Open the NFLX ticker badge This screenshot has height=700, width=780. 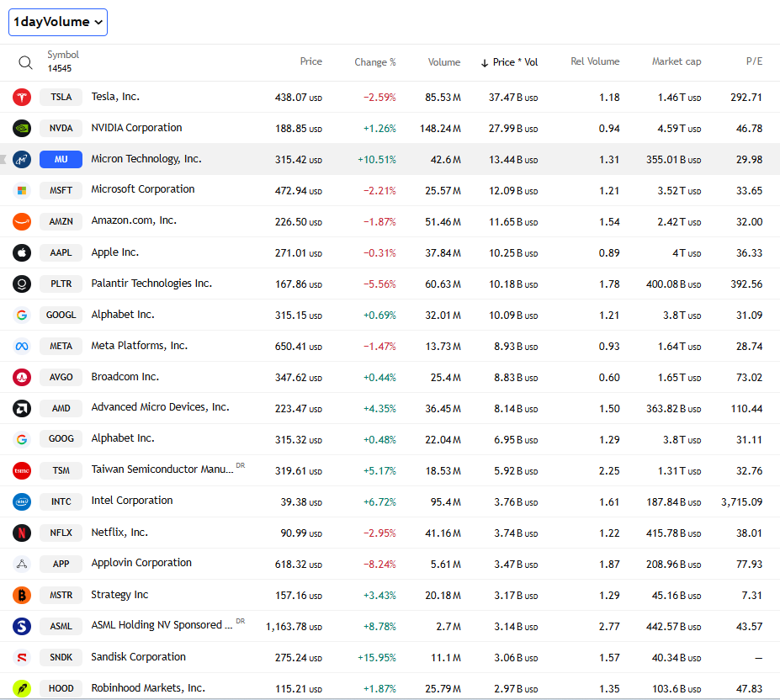coord(61,533)
